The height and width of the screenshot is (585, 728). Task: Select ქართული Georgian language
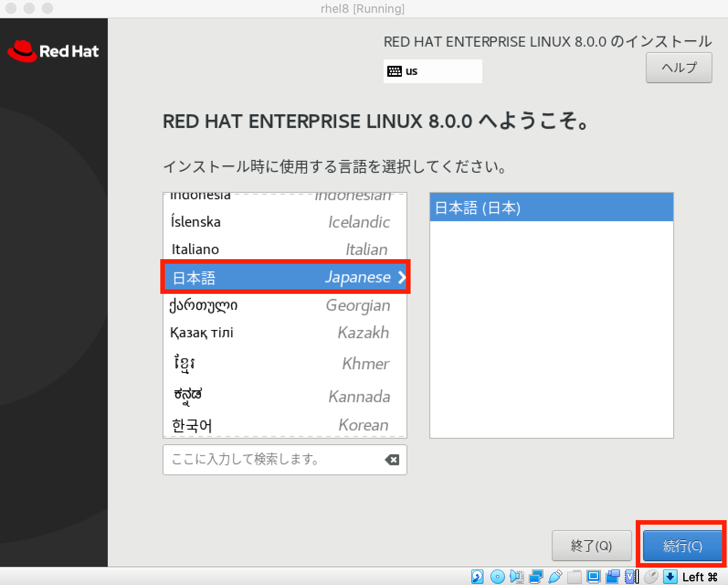(285, 305)
